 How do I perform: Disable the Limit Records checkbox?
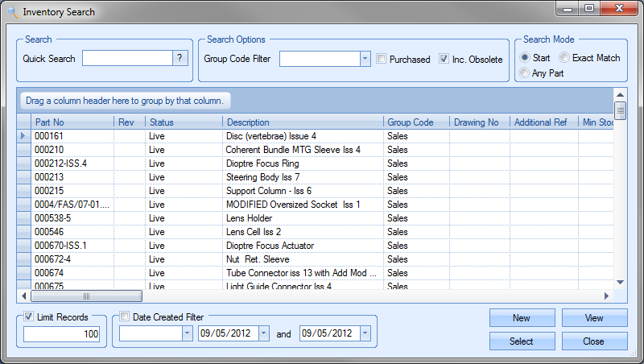tap(30, 317)
